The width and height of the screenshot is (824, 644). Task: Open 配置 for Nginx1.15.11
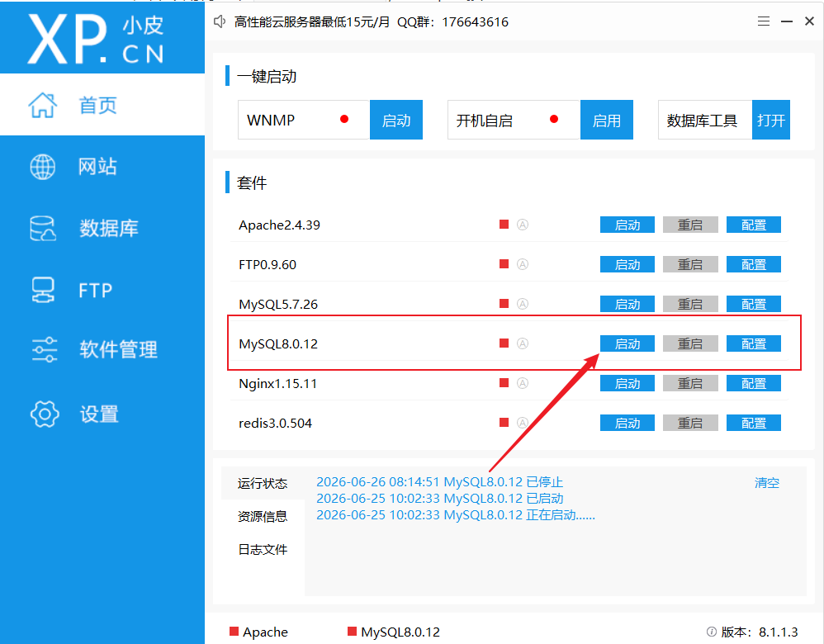(x=754, y=383)
